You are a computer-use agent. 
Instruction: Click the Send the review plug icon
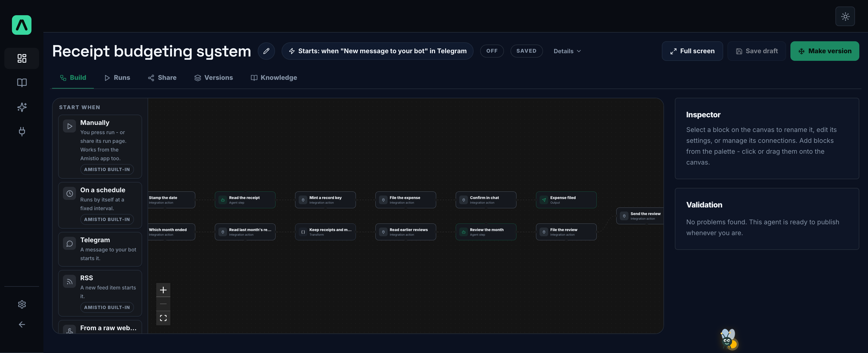tap(624, 216)
